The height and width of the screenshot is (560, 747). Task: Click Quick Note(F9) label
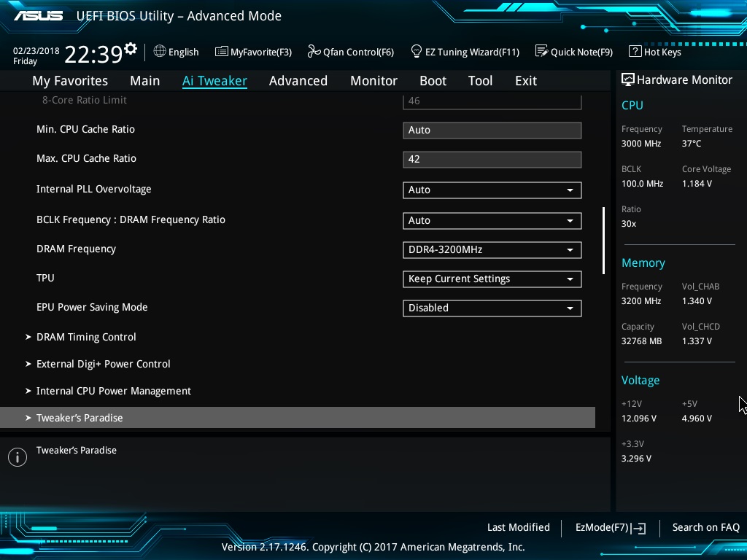point(581,52)
